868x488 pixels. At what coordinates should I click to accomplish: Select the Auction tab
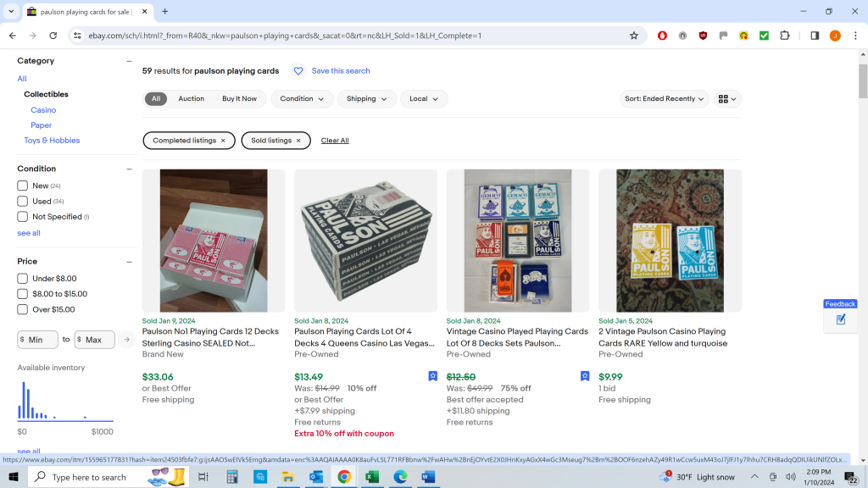point(191,99)
